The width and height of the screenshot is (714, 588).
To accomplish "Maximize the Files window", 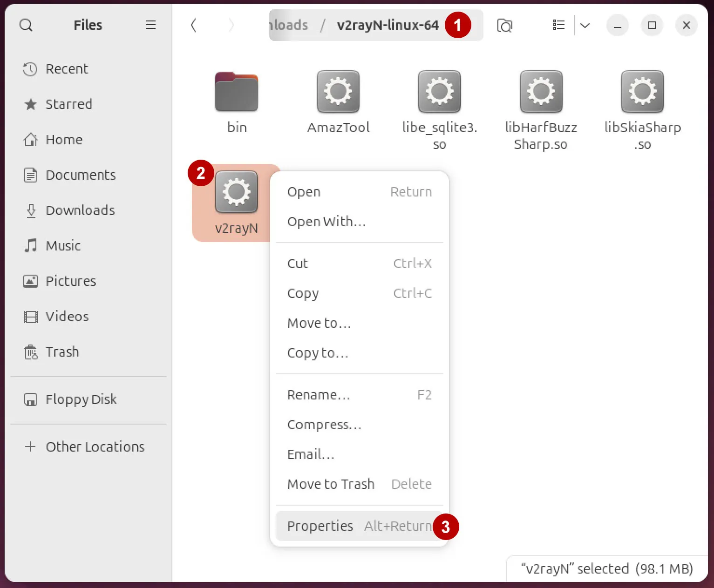I will click(652, 25).
